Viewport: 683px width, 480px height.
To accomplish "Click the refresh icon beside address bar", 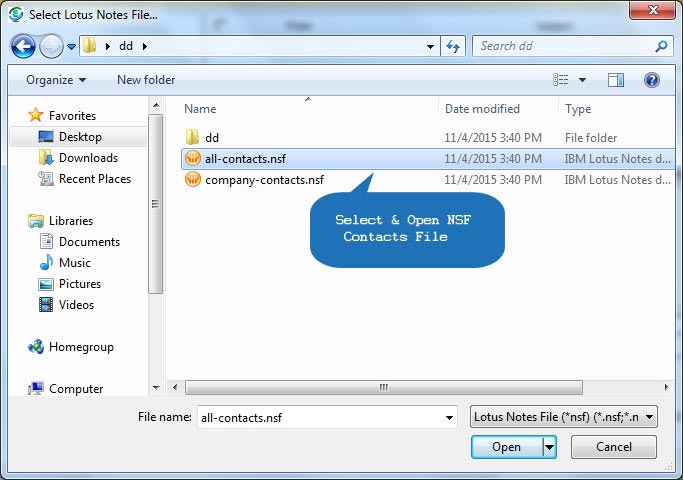I will click(453, 46).
